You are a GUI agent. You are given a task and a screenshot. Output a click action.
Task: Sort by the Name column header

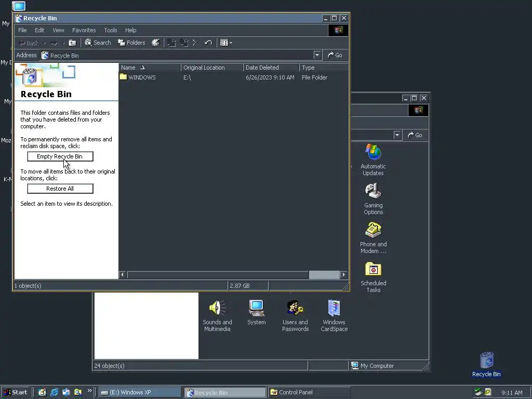[x=149, y=68]
